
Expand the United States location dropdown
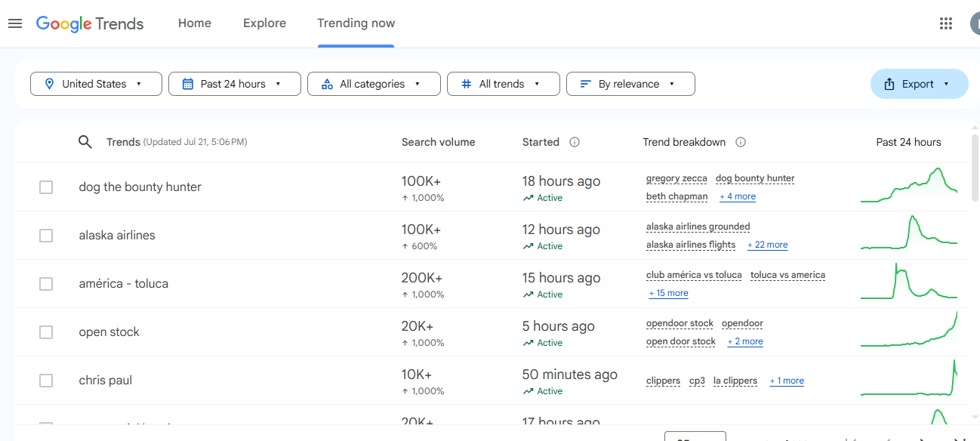click(96, 84)
